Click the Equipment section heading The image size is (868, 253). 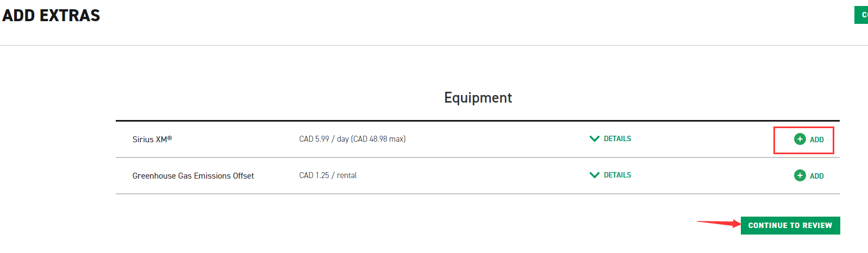tap(478, 98)
